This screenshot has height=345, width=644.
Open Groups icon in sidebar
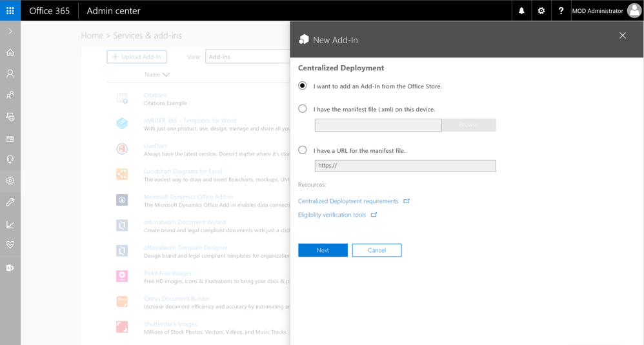tap(10, 95)
